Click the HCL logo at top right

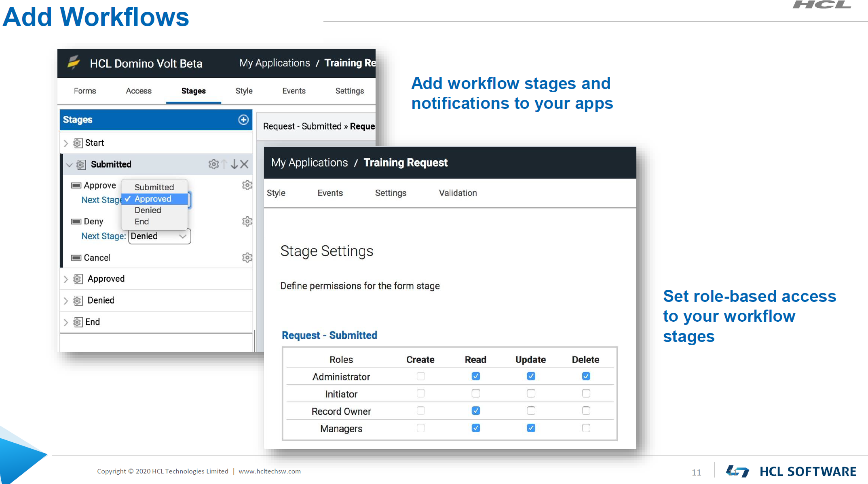(822, 5)
